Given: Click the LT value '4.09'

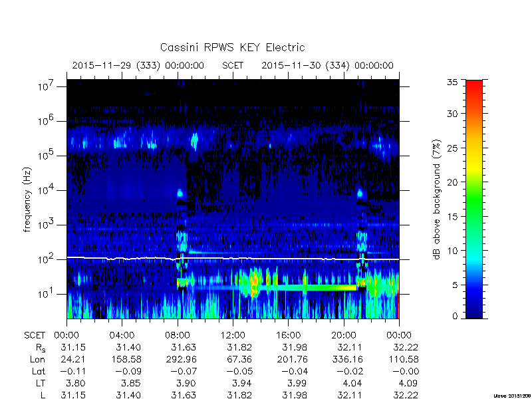Looking at the screenshot, I should click(x=408, y=384).
